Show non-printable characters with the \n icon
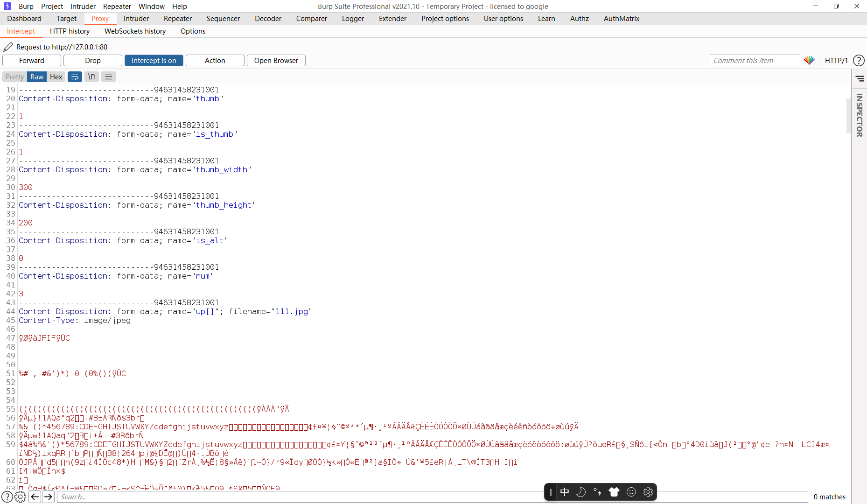The height and width of the screenshot is (504, 867). pyautogui.click(x=91, y=77)
